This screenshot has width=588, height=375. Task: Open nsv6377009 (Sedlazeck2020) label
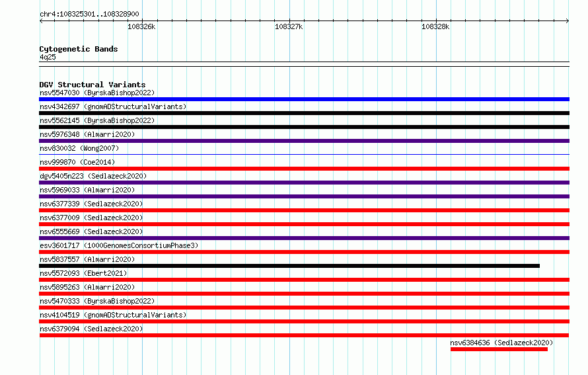click(91, 218)
